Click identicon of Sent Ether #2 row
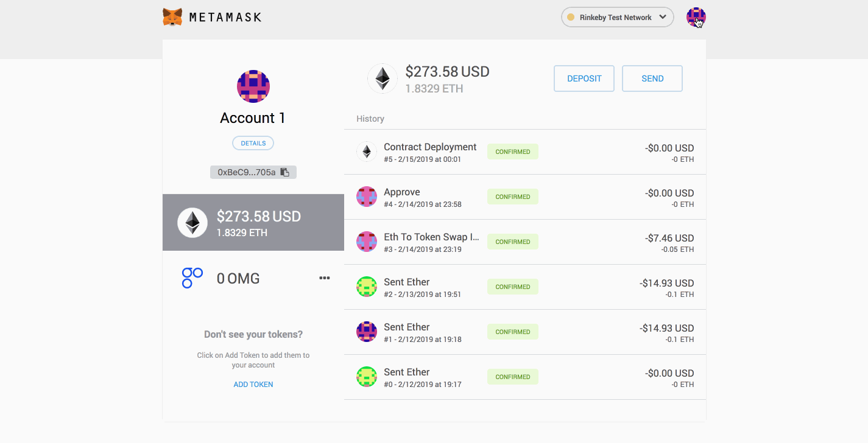The height and width of the screenshot is (443, 868). click(x=367, y=287)
